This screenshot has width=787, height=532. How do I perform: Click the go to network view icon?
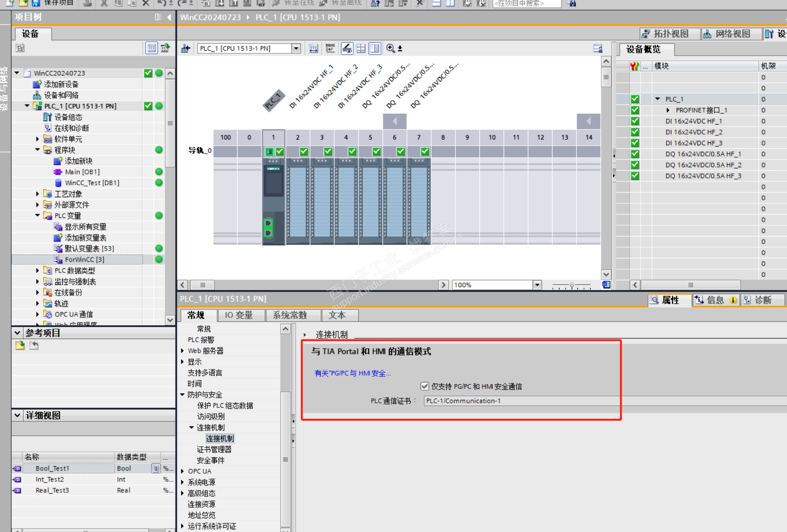point(186,48)
